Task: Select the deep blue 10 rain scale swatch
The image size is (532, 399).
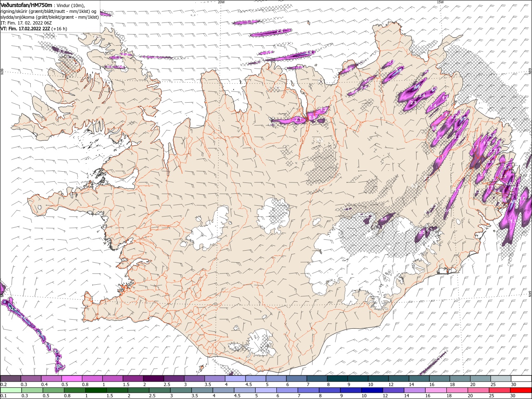Action: click(x=372, y=390)
